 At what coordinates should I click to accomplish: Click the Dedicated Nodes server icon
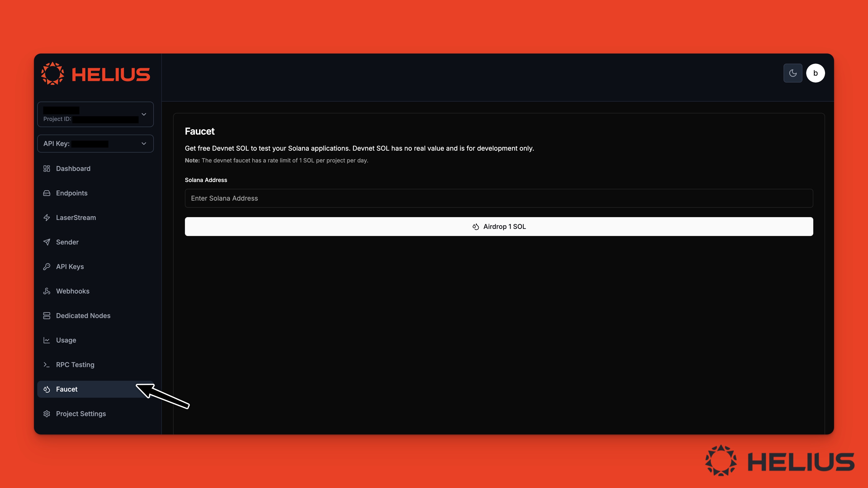coord(46,316)
